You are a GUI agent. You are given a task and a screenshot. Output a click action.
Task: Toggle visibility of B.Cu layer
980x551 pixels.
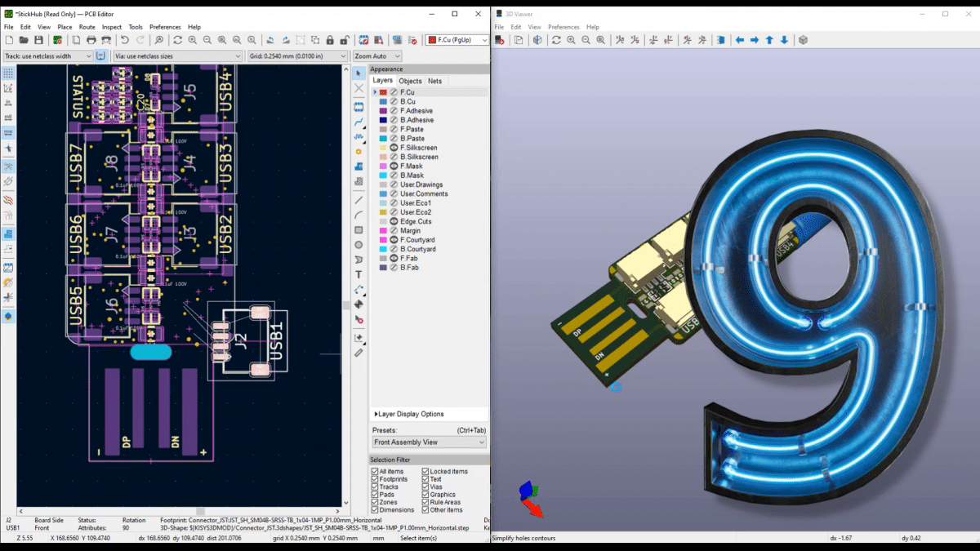(x=394, y=102)
